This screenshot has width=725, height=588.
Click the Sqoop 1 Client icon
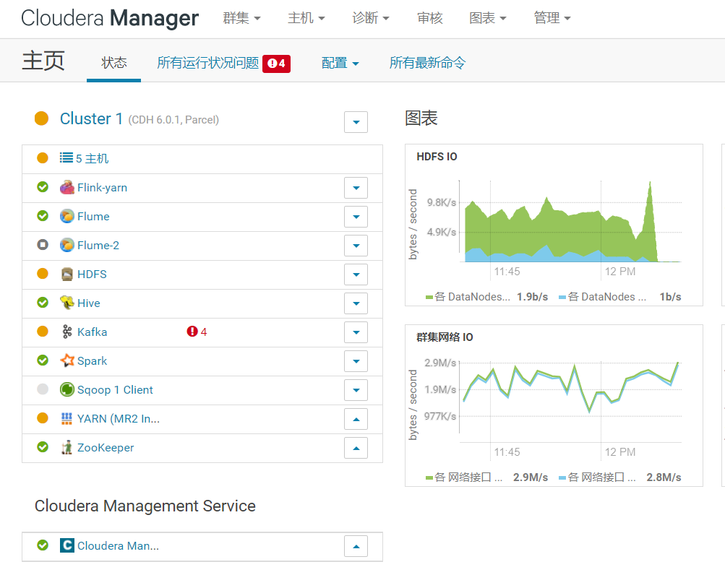click(x=67, y=390)
